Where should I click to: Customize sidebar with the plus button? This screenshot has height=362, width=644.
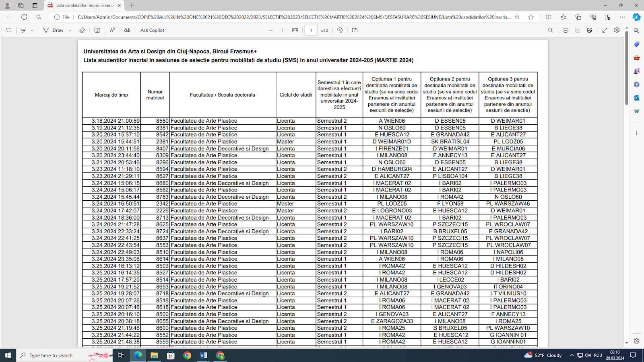[x=636, y=133]
